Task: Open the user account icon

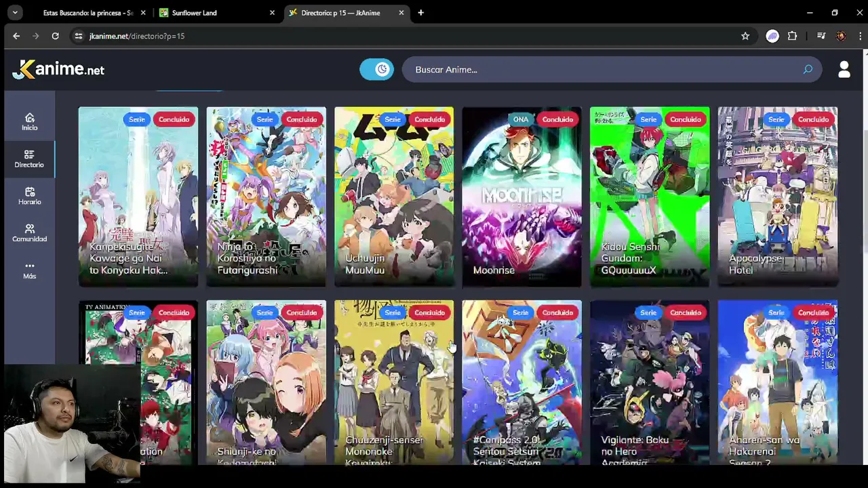Action: pyautogui.click(x=844, y=69)
